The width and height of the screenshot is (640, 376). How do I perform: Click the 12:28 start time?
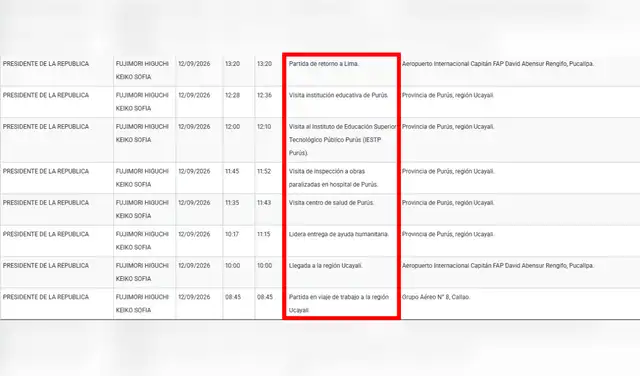point(232,95)
